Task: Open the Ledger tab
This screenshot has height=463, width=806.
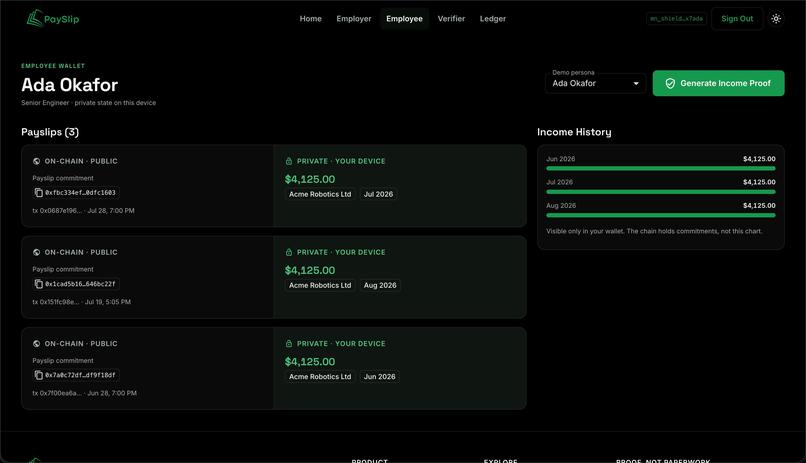Action: (493, 18)
